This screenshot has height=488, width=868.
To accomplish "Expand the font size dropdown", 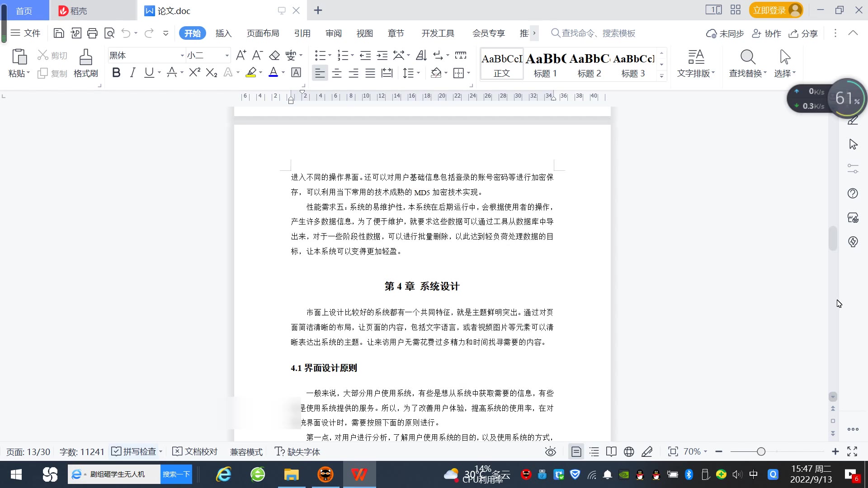I will click(227, 56).
